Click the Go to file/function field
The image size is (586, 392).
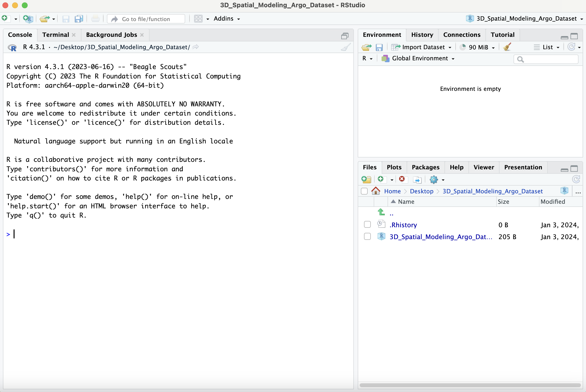146,19
